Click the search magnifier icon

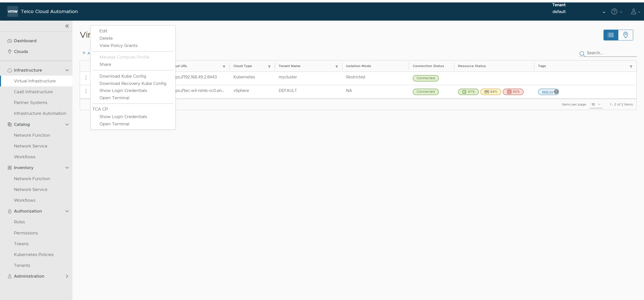(x=582, y=54)
